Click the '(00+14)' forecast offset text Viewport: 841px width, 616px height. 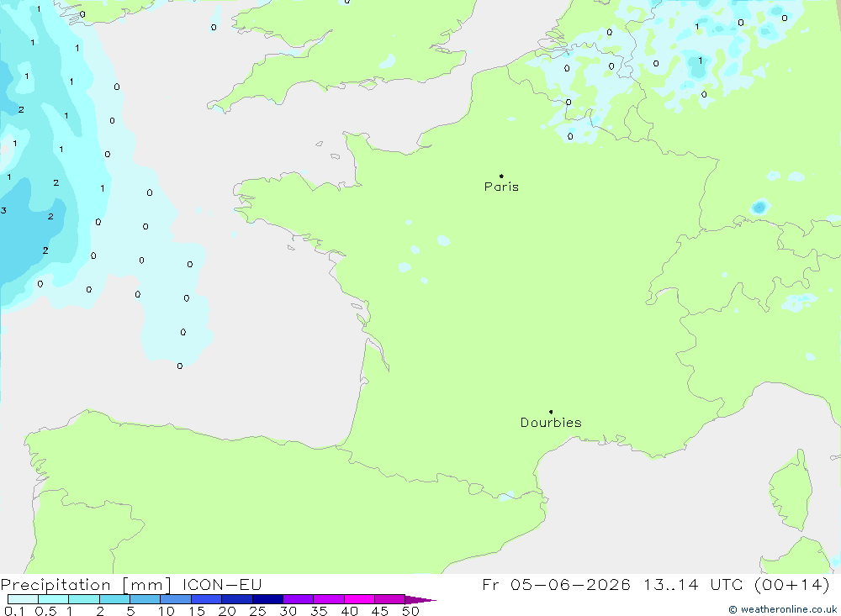pos(791,584)
